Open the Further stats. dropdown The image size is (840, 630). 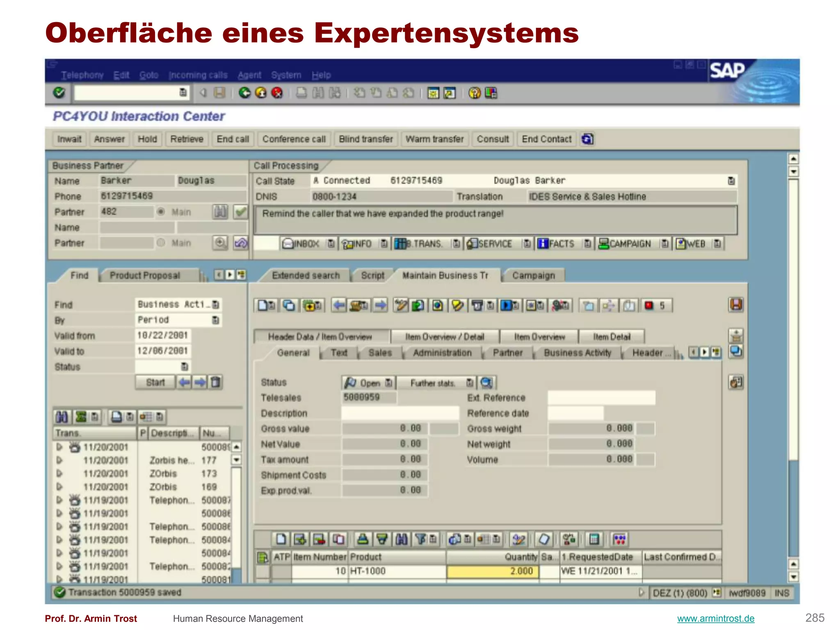pyautogui.click(x=470, y=383)
